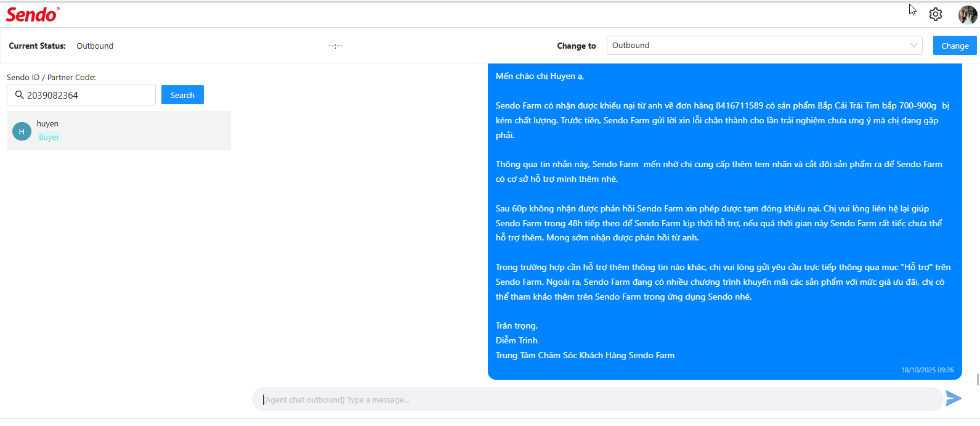Focus the Agent chat outbound message box
This screenshot has height=426, width=980.
(597, 399)
